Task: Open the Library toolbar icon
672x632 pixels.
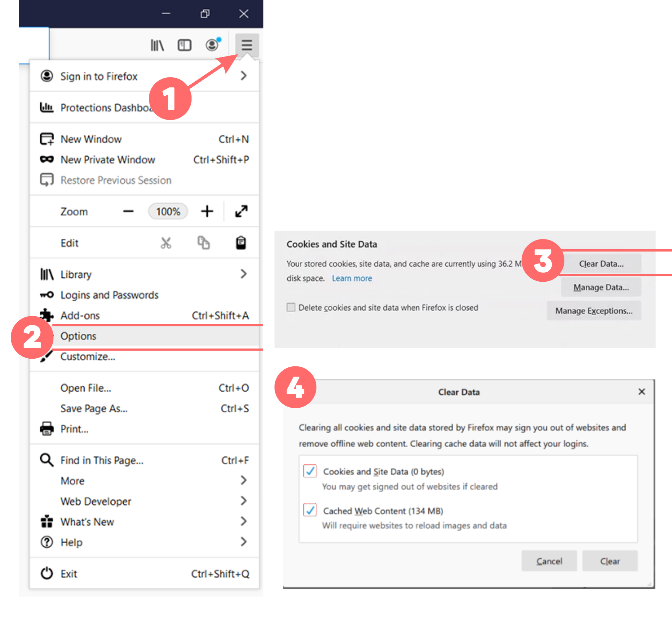Action: tap(157, 45)
